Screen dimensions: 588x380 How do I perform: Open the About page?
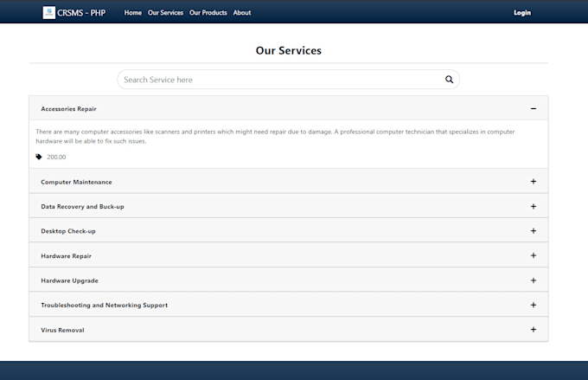click(242, 12)
